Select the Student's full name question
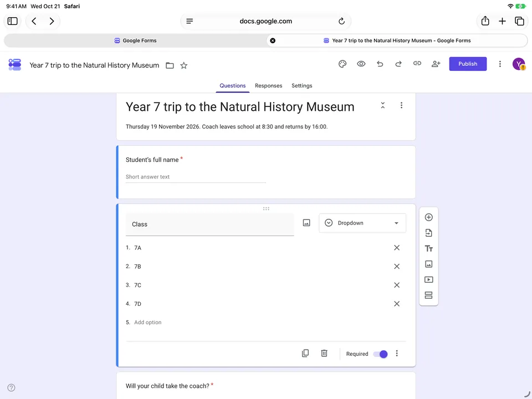 coord(265,172)
